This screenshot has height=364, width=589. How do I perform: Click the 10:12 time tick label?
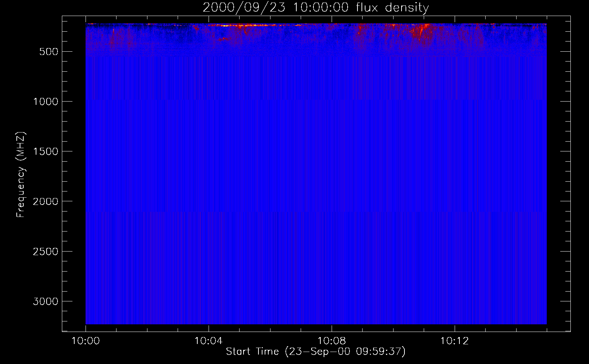[x=455, y=341]
